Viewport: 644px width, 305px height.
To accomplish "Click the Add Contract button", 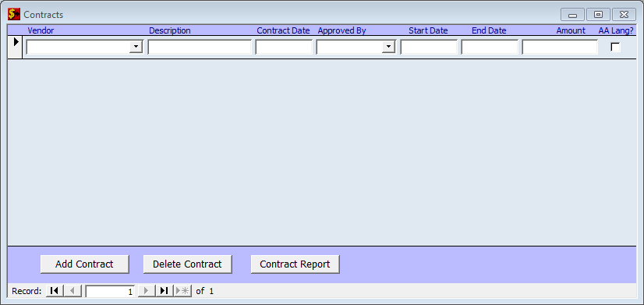I will coord(85,264).
